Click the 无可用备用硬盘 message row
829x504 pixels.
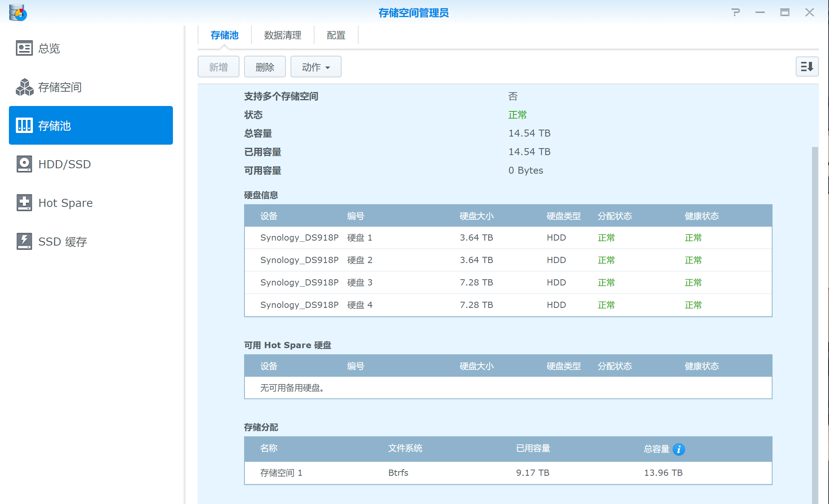click(508, 388)
